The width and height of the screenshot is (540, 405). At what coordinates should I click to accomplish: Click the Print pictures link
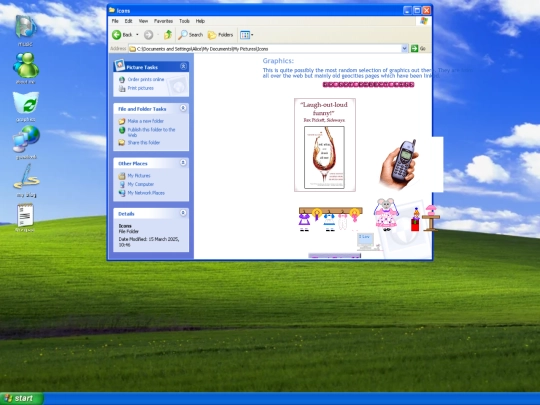pos(141,88)
